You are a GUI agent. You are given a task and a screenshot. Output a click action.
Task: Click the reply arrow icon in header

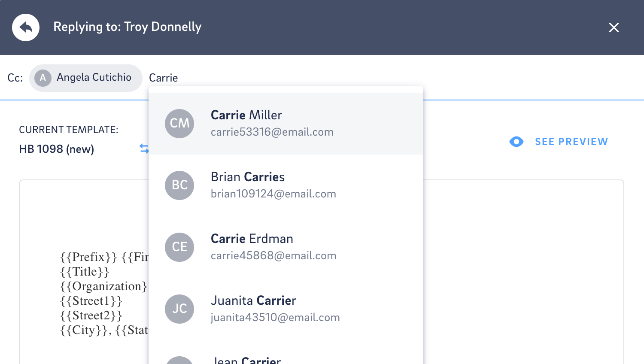coord(26,27)
